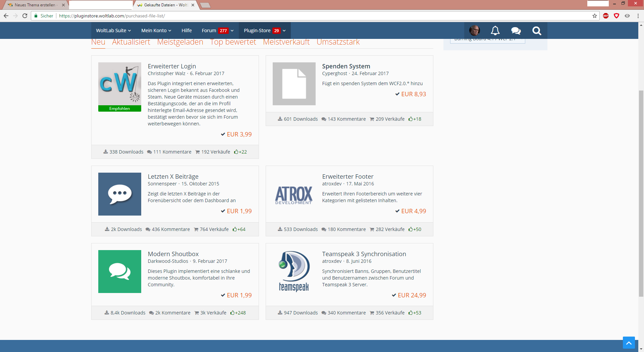Click the user avatar in the header
Viewport: 644px width, 352px height.
(474, 31)
